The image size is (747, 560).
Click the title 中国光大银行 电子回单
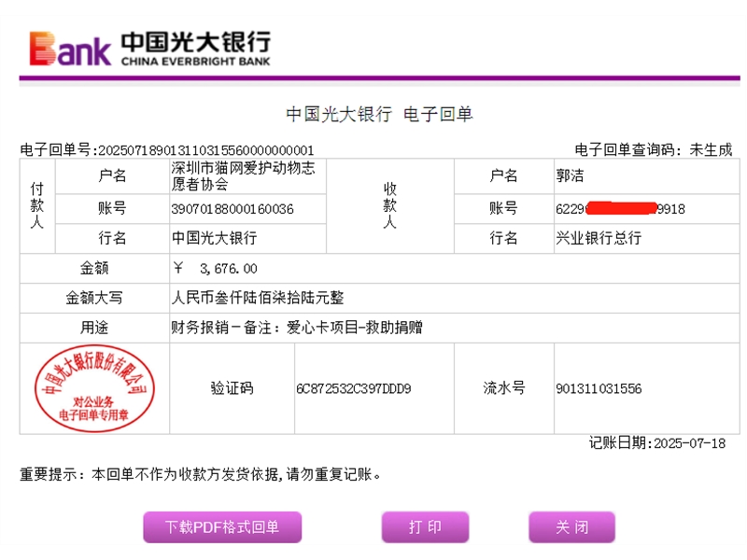(379, 114)
